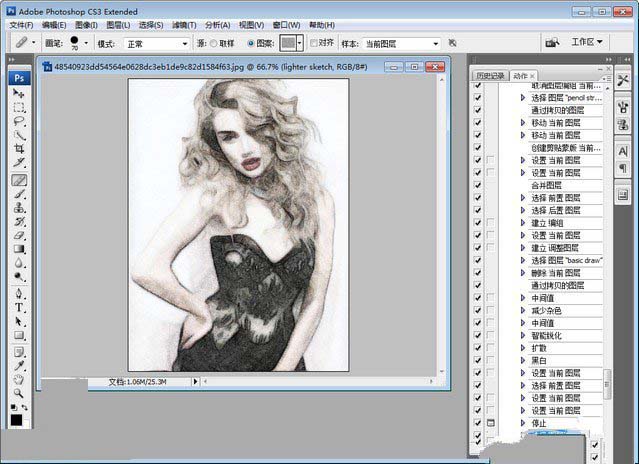The width and height of the screenshot is (639, 464).
Task: Select the Clone Stamp tool
Action: pyautogui.click(x=19, y=208)
